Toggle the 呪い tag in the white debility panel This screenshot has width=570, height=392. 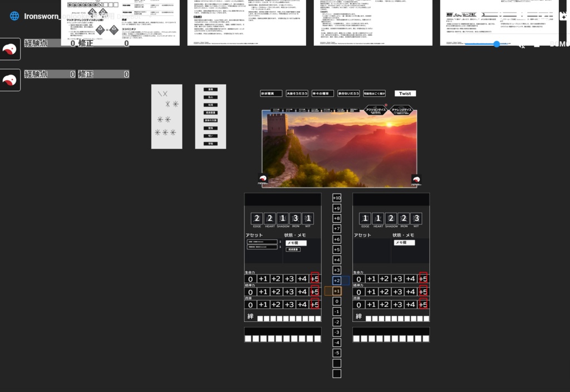210,134
